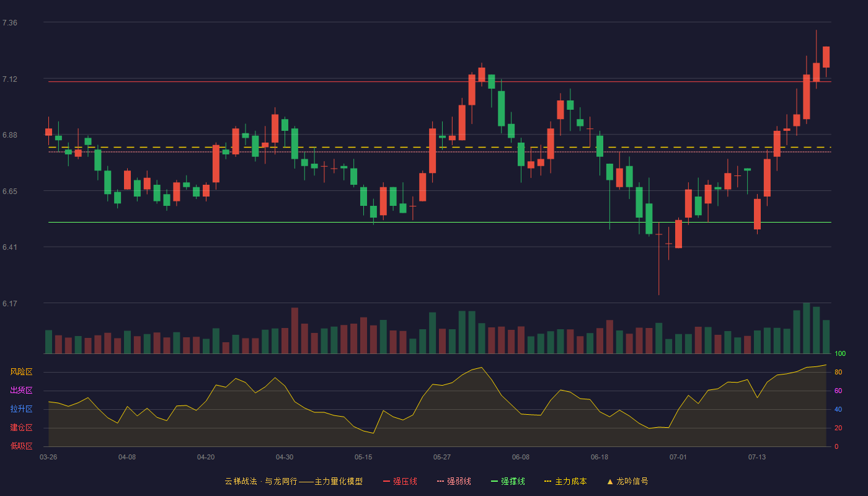Click the 05-15 date axis label

tap(363, 457)
